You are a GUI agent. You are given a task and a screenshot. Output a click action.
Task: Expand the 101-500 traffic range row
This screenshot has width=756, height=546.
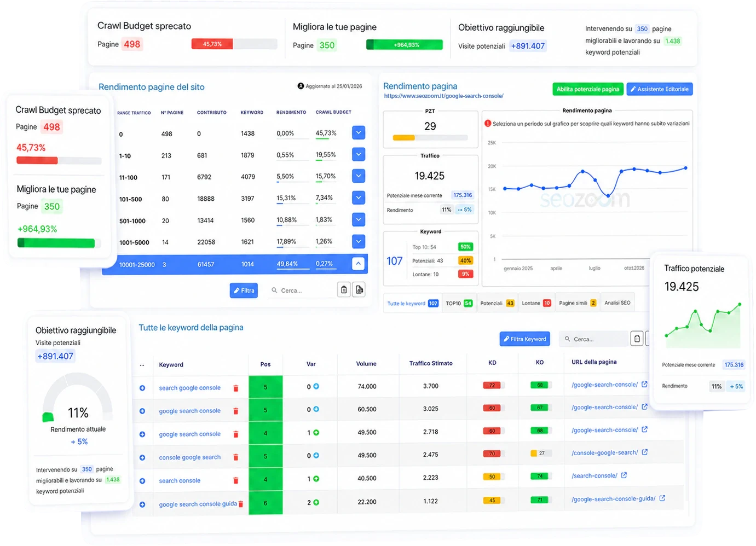[x=359, y=198]
